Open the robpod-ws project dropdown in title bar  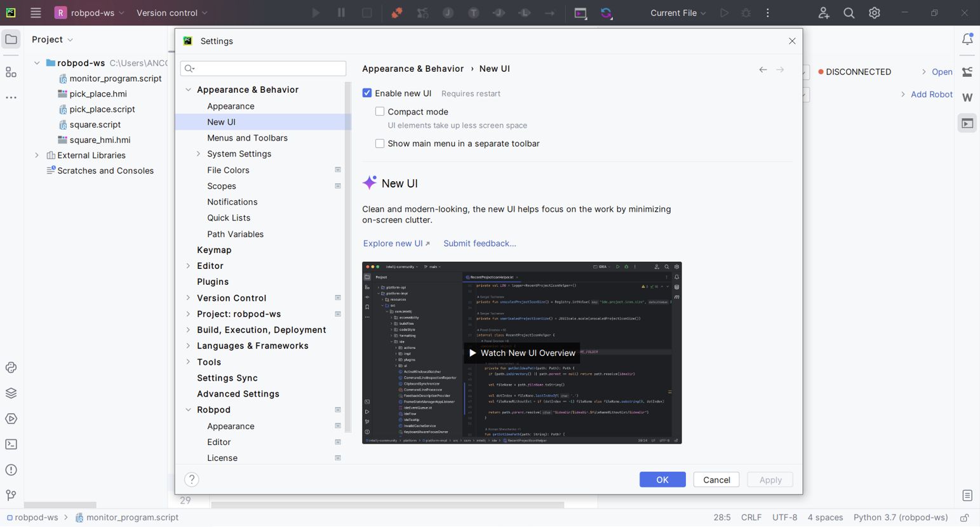[x=90, y=13]
